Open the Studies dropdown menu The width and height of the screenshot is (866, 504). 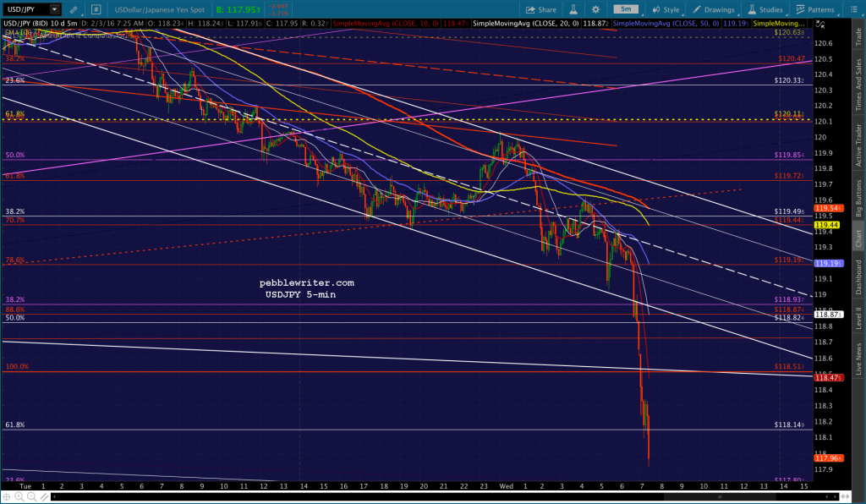(x=765, y=9)
